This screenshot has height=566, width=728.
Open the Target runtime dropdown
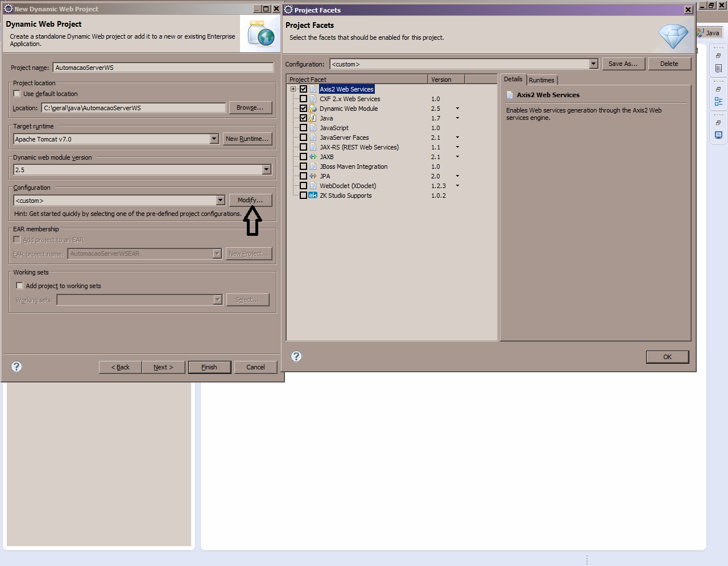(x=214, y=139)
